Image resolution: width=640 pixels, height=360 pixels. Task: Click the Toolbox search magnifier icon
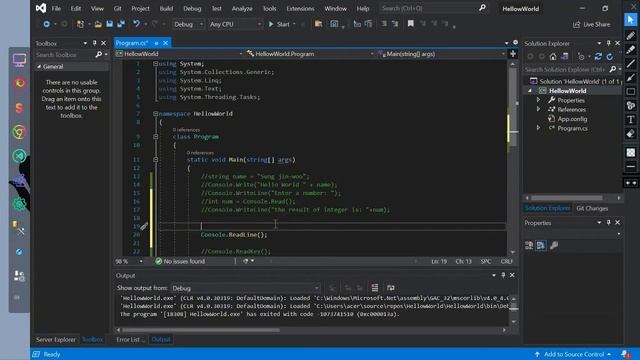point(98,54)
